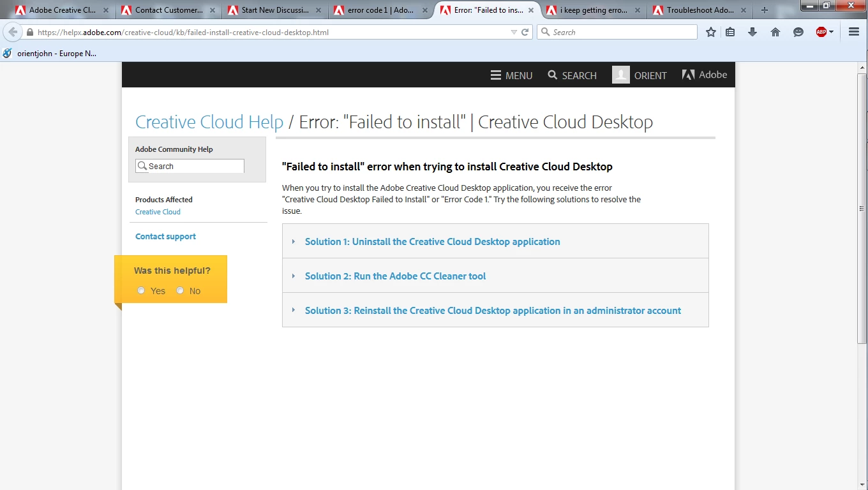Close the 'error code 1 | Ado...' tab
Image resolution: width=868 pixels, height=490 pixels.
pos(424,10)
